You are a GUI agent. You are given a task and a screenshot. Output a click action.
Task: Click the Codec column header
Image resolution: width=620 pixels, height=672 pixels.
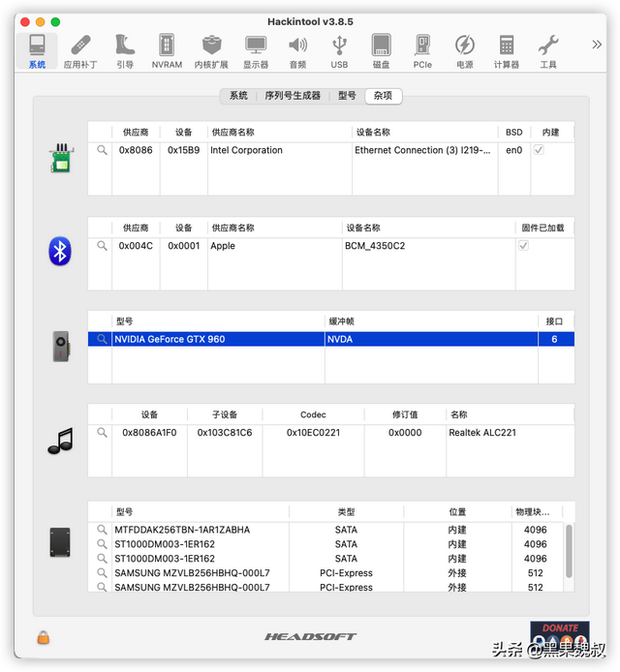click(x=313, y=414)
